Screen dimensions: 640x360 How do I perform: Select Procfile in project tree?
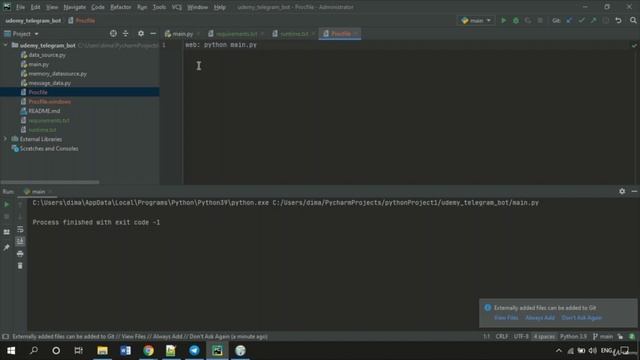(x=38, y=92)
